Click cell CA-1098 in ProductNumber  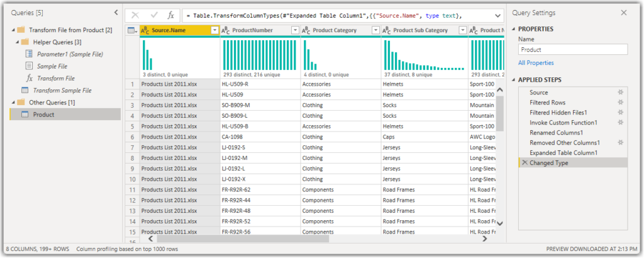260,137
